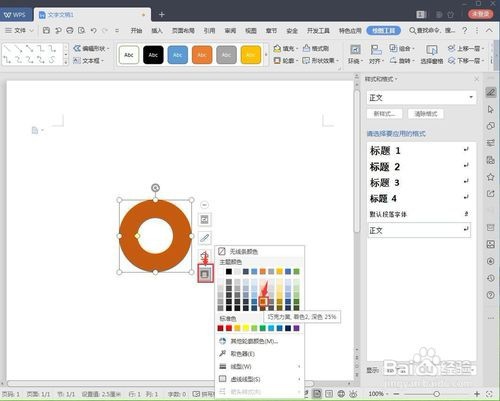The height and width of the screenshot is (401, 500).
Task: Click the rotation handle above the donut
Action: [x=155, y=188]
